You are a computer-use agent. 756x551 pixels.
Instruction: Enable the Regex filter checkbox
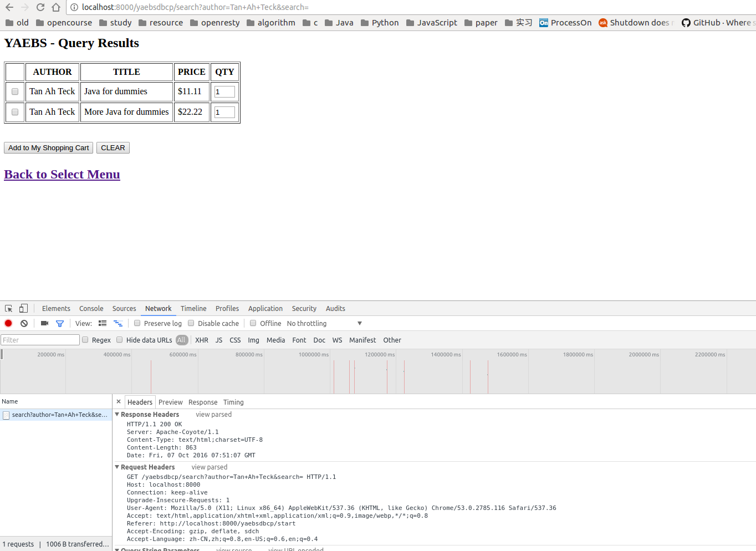(x=85, y=340)
